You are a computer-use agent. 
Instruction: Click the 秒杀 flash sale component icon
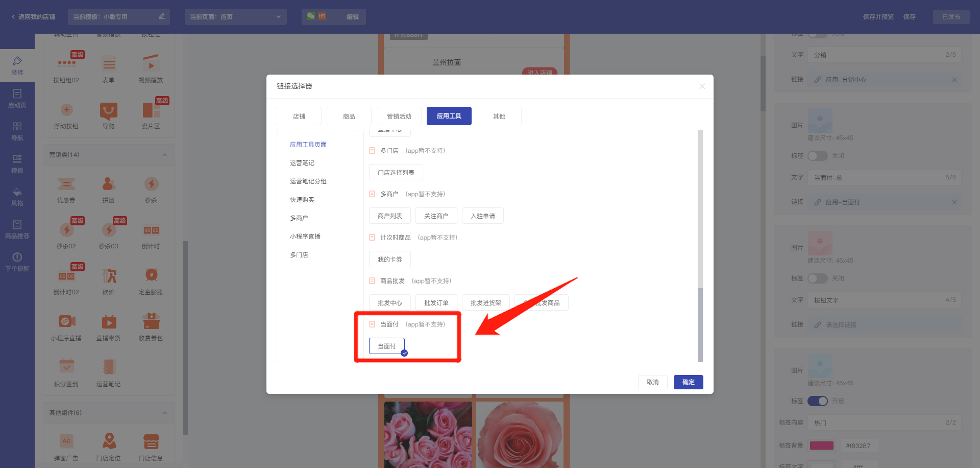point(151,184)
